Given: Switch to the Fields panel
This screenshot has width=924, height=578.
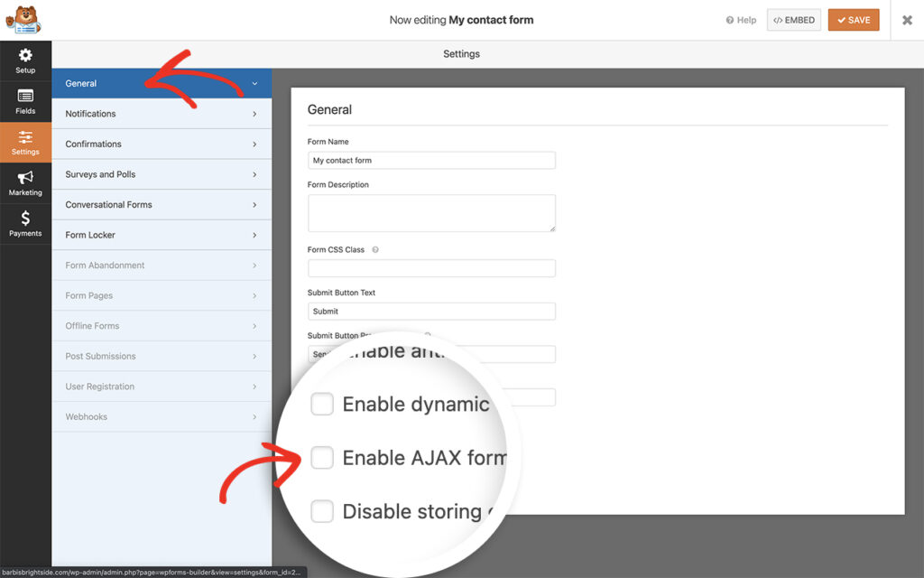Looking at the screenshot, I should pyautogui.click(x=24, y=102).
